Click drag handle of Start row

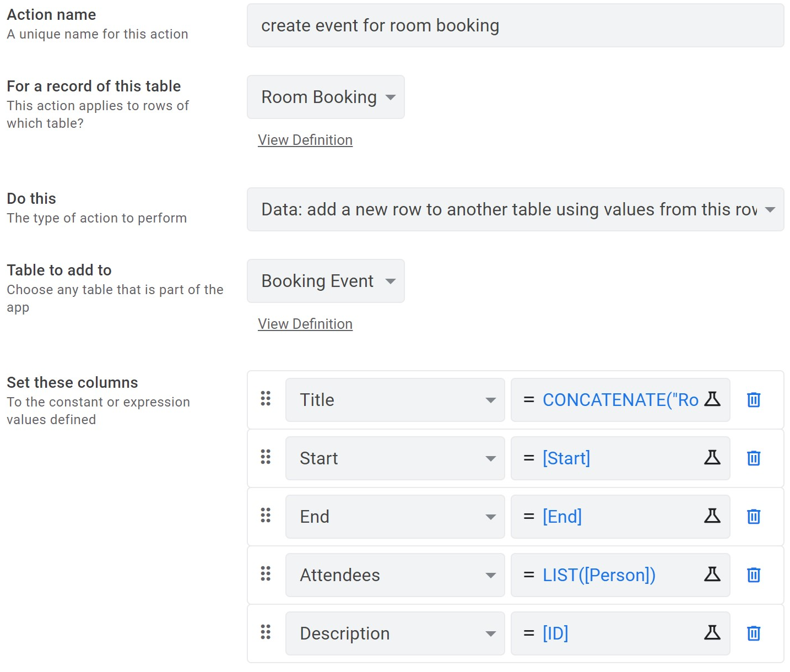tap(266, 457)
